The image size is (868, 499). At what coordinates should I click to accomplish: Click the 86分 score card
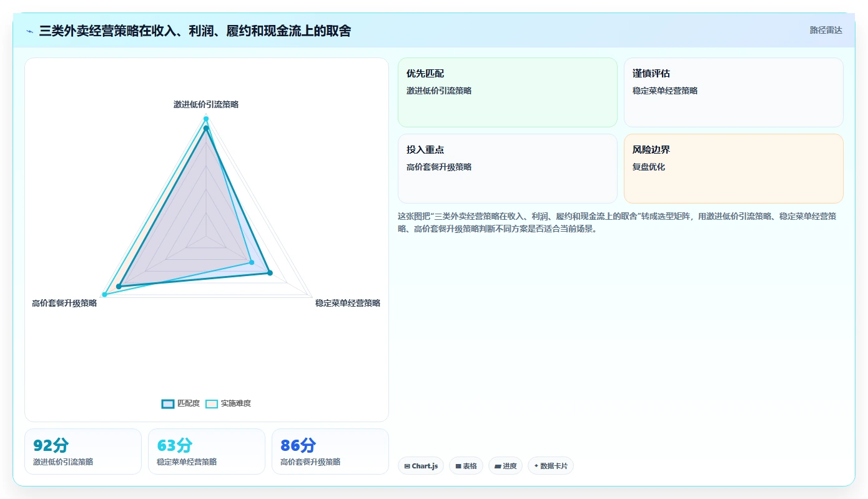[x=330, y=452]
